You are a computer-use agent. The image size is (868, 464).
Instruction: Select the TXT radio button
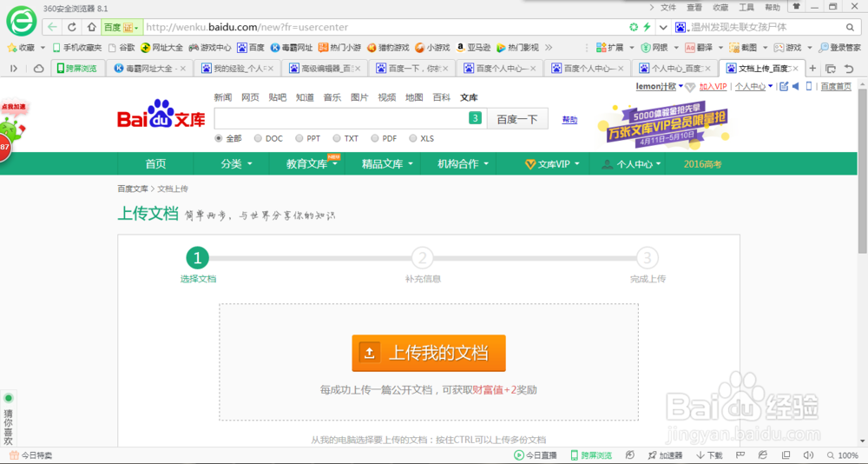(337, 138)
